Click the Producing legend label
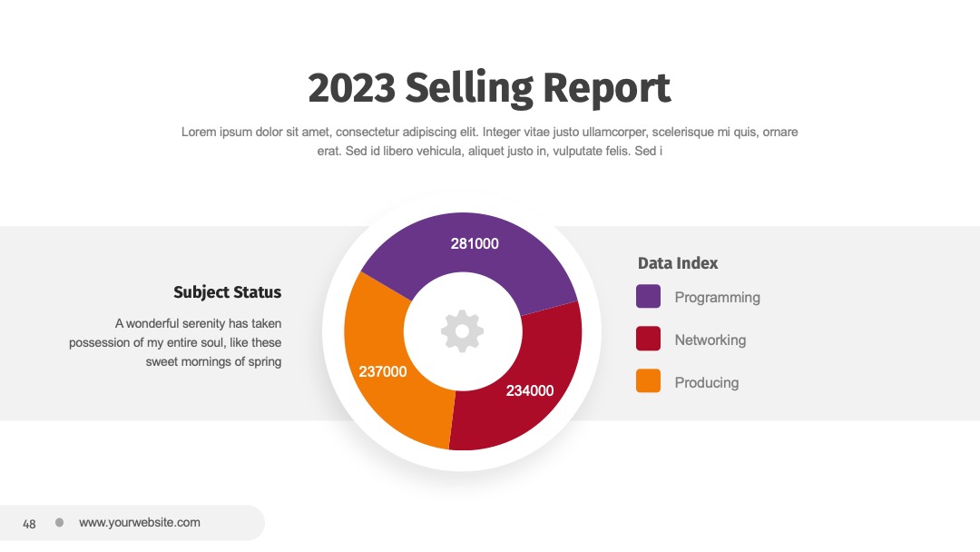This screenshot has width=980, height=552. [x=706, y=382]
